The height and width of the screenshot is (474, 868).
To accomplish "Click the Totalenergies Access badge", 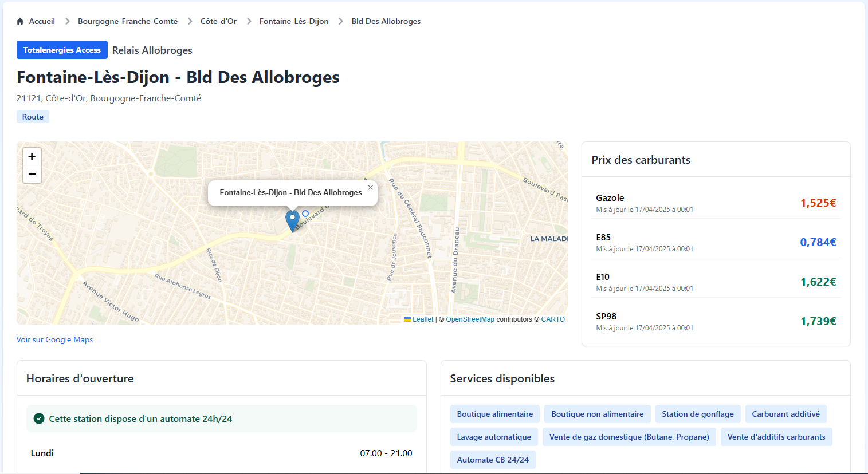I will pos(62,50).
